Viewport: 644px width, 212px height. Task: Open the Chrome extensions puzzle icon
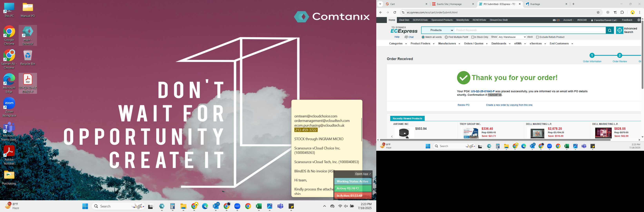(x=622, y=12)
